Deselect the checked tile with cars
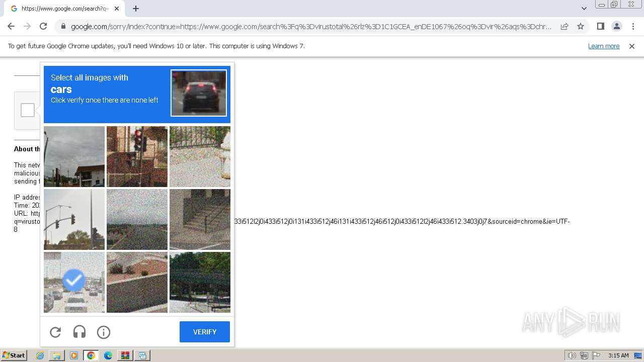644x362 pixels. [x=74, y=282]
